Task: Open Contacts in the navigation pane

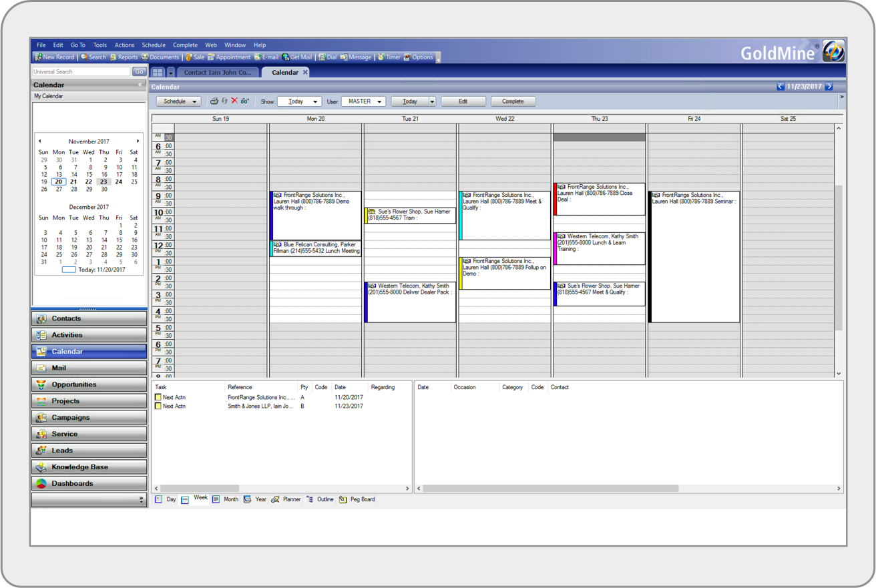Action: [x=89, y=319]
